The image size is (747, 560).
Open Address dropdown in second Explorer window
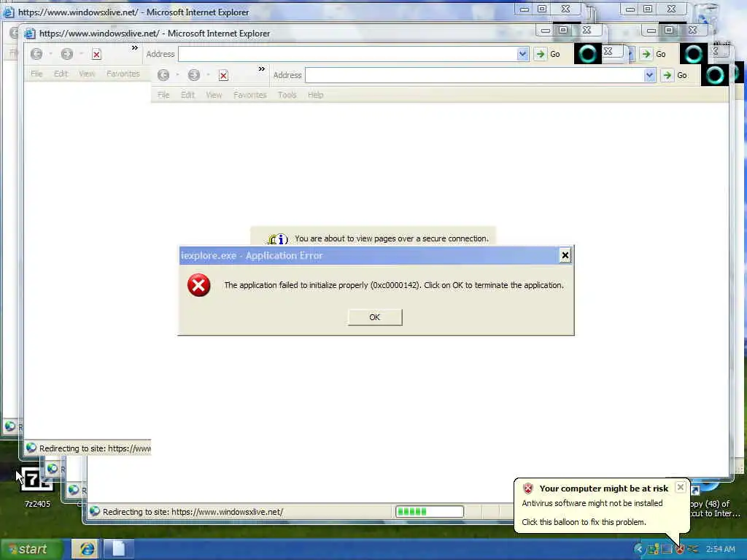[522, 54]
